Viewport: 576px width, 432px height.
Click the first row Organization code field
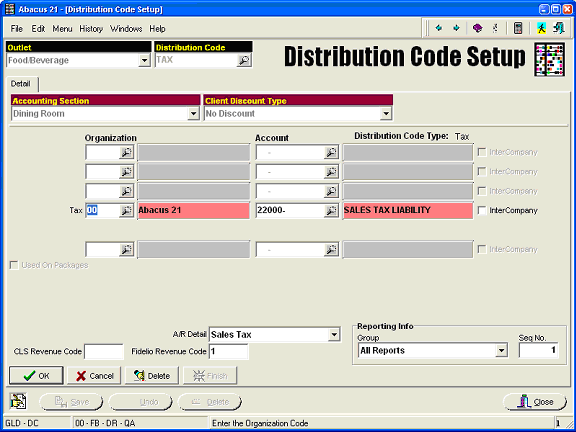click(x=102, y=152)
